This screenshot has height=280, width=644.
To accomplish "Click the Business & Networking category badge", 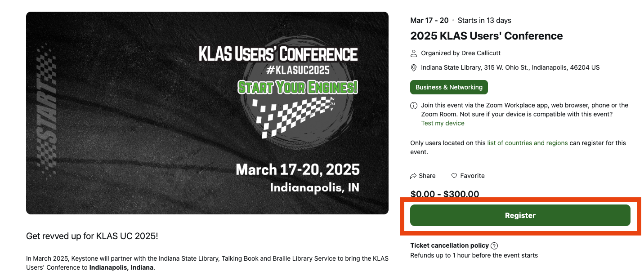I will click(448, 87).
